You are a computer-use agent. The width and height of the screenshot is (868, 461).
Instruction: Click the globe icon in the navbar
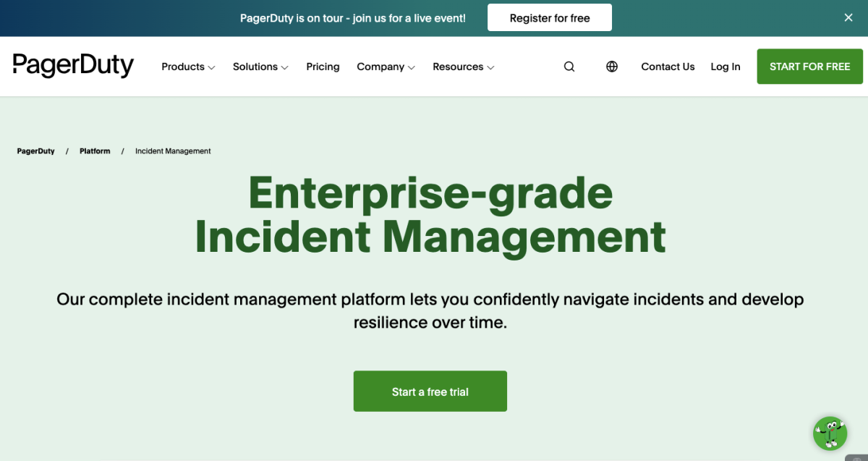point(612,66)
